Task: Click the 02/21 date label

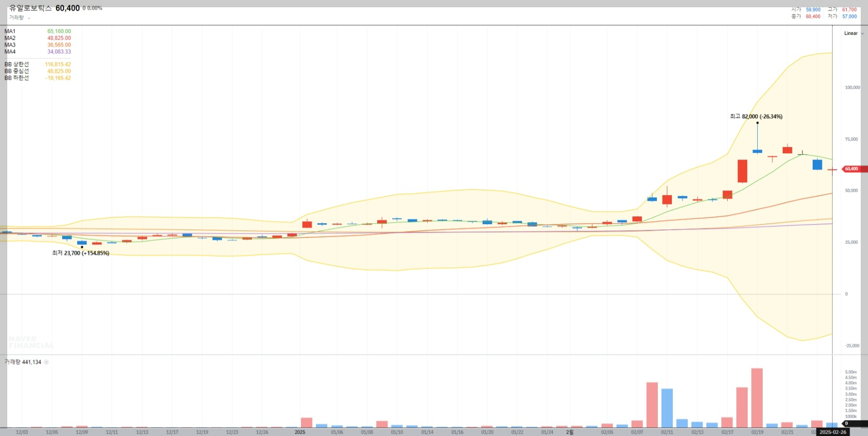Action: (787, 432)
